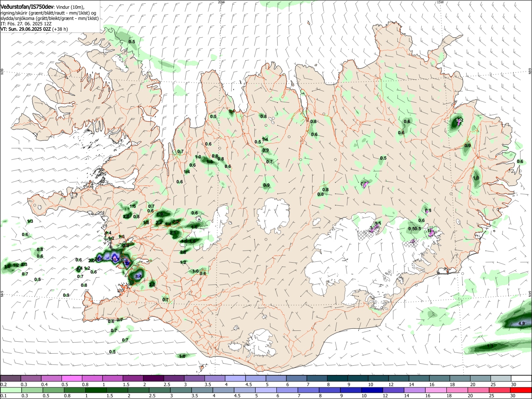Click the pale green 0.1 rain legend swatch
532x399 pixels.
pos(11,390)
